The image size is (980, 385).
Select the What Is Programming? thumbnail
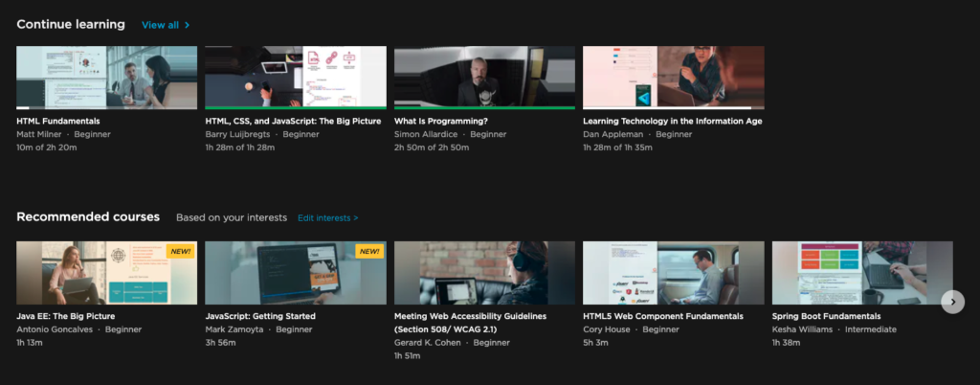[x=484, y=77]
